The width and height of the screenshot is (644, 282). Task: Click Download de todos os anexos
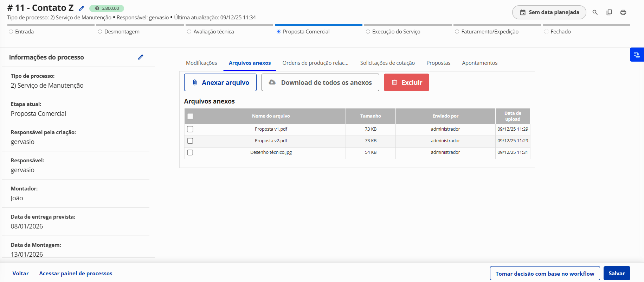pos(320,82)
